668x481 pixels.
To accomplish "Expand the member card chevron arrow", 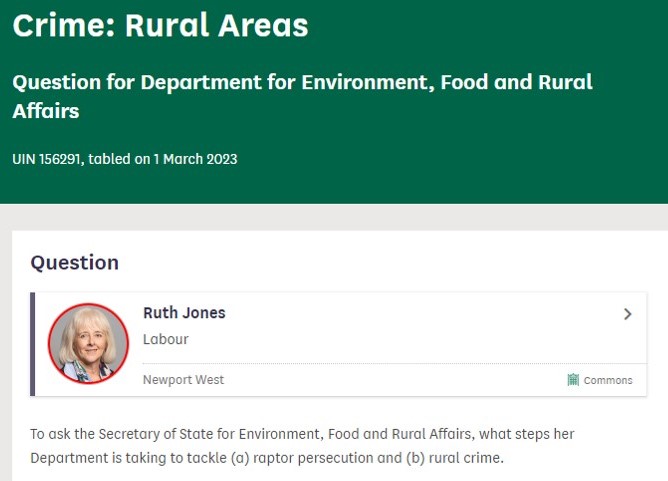I will pyautogui.click(x=627, y=314).
